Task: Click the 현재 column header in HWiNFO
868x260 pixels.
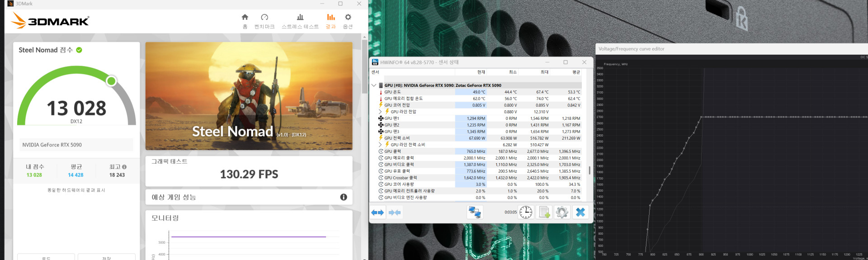Action: [x=481, y=72]
